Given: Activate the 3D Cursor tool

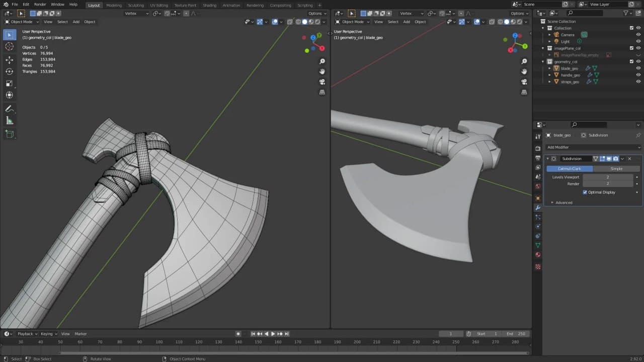Looking at the screenshot, I should point(9,46).
